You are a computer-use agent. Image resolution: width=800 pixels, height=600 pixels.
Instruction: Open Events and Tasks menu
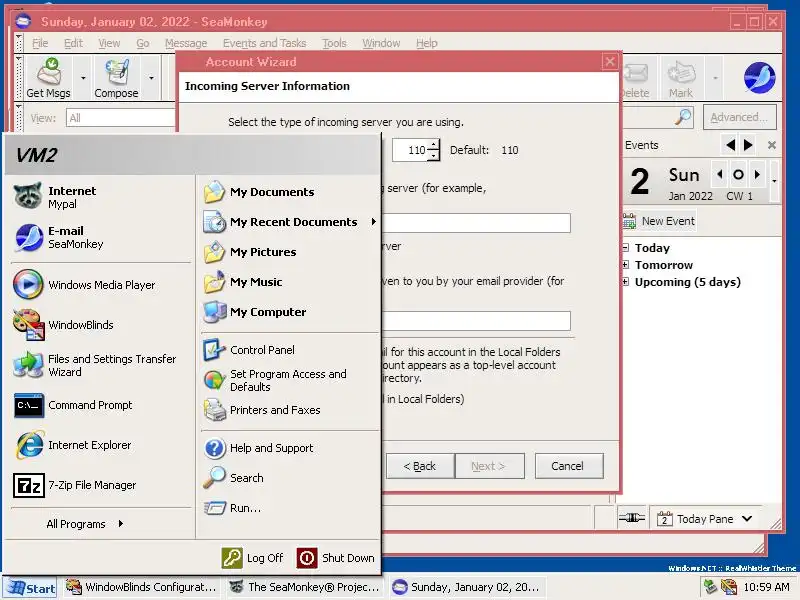[264, 43]
